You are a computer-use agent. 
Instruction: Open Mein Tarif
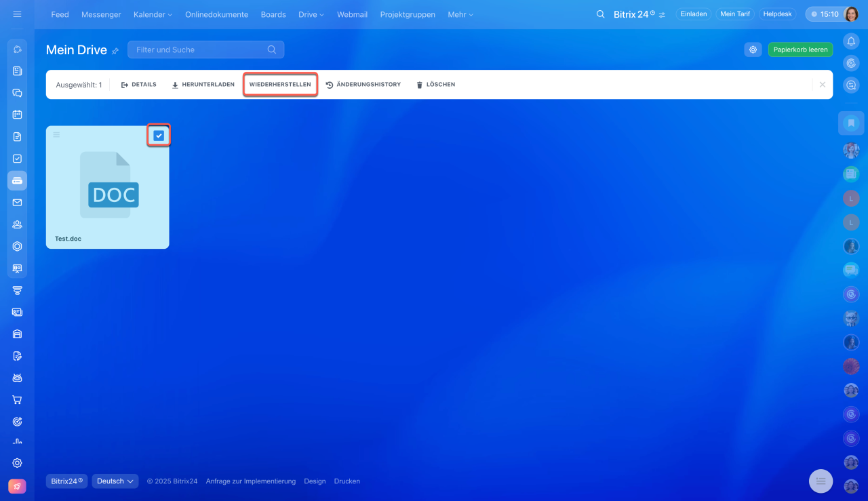click(x=735, y=14)
